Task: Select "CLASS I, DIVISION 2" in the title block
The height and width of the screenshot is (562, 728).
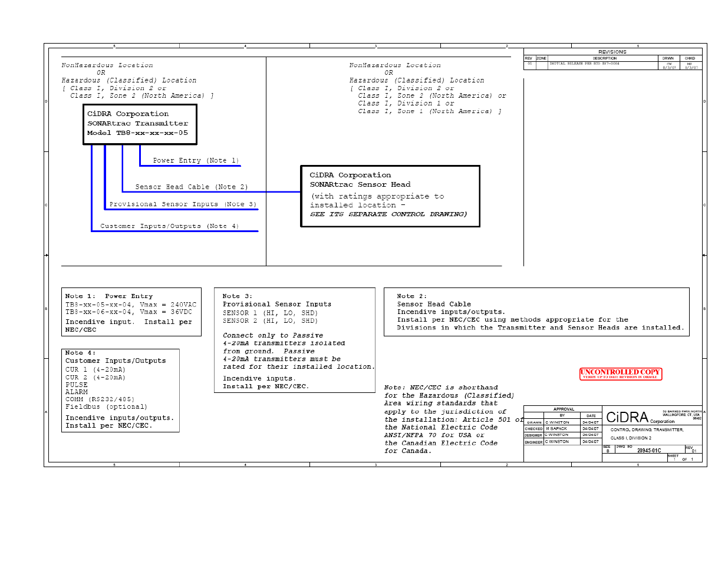Action: (x=631, y=438)
